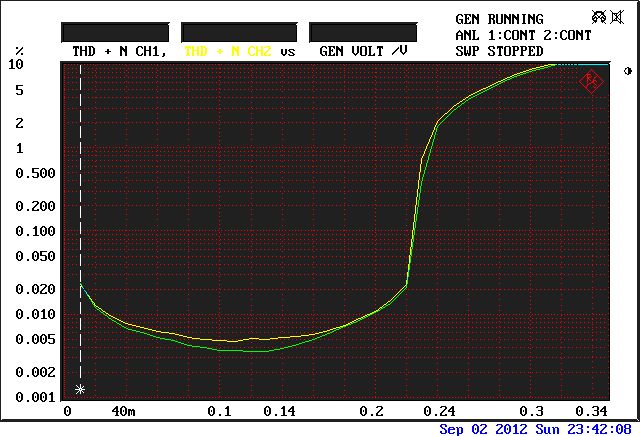This screenshot has width=640, height=436.
Task: Click the "40m" X axis label
Action: coord(124,411)
